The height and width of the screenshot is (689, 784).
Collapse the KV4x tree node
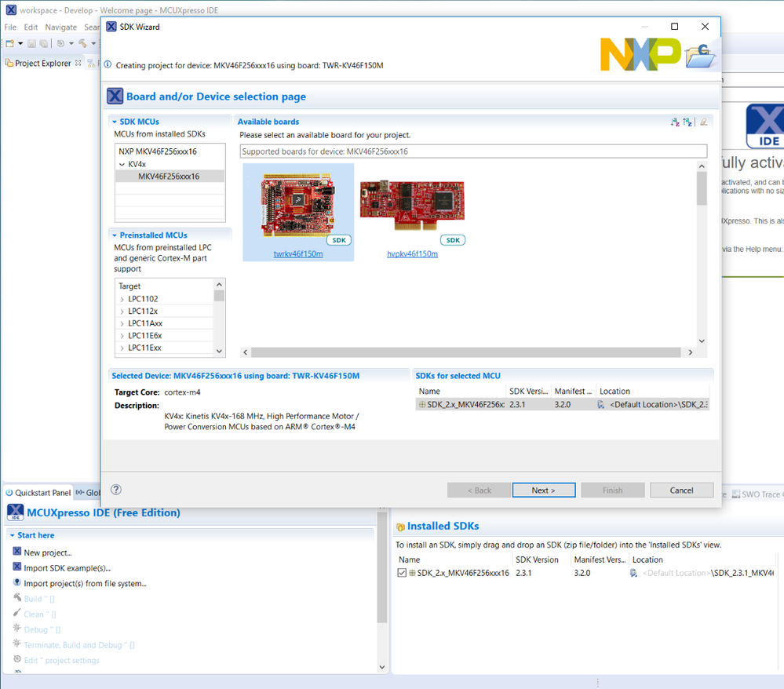tap(122, 165)
